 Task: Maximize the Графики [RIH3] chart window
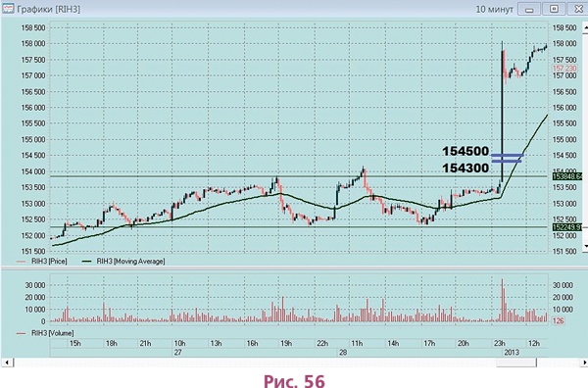(x=554, y=9)
